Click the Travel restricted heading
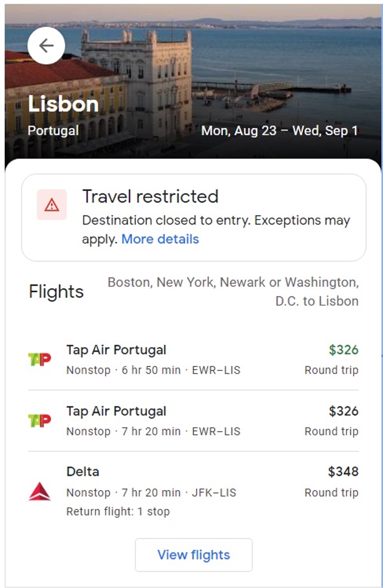This screenshot has height=588, width=383. (150, 196)
